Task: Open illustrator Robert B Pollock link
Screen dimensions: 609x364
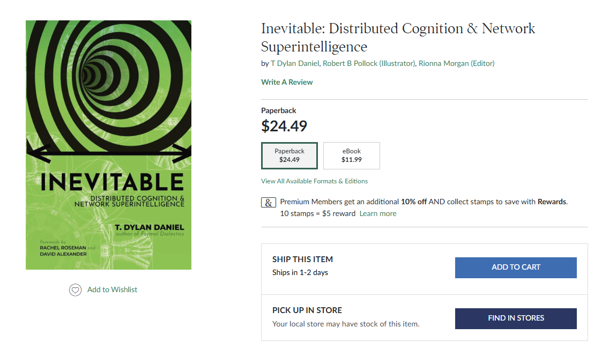Action: [x=369, y=63]
